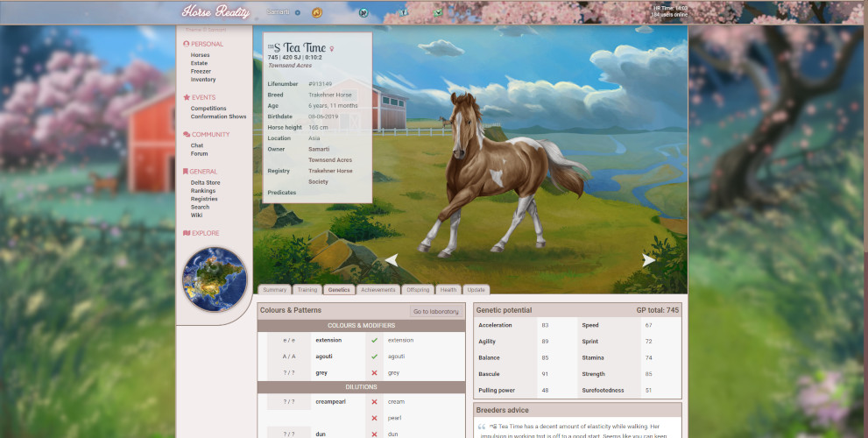Switch to the Training tab
The width and height of the screenshot is (868, 438).
307,290
